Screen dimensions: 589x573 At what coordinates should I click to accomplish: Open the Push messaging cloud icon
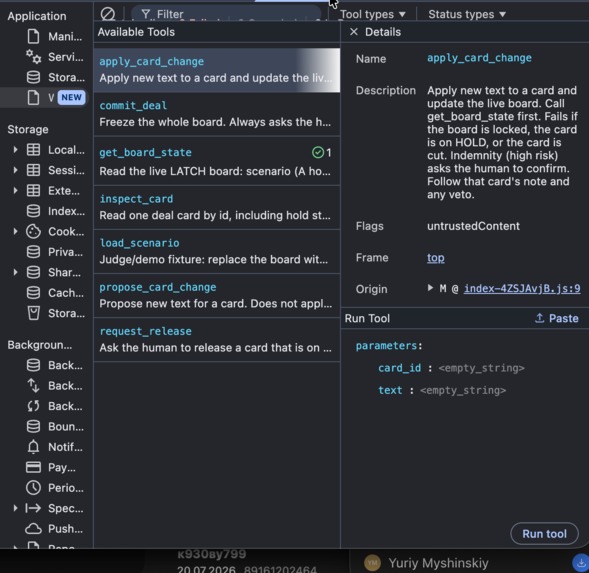pos(33,529)
